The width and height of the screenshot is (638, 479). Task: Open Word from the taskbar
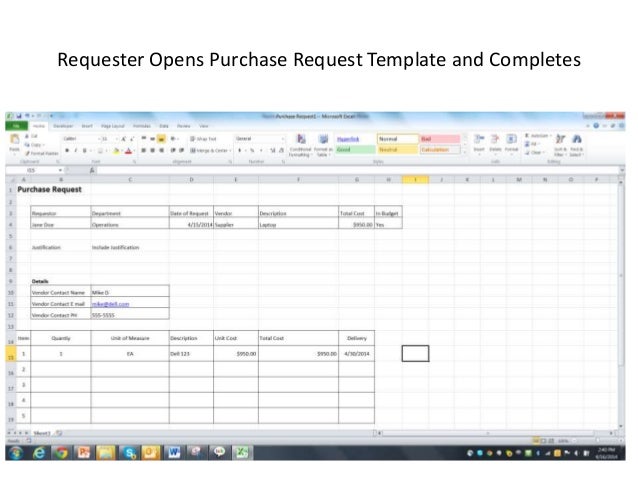pyautogui.click(x=174, y=453)
